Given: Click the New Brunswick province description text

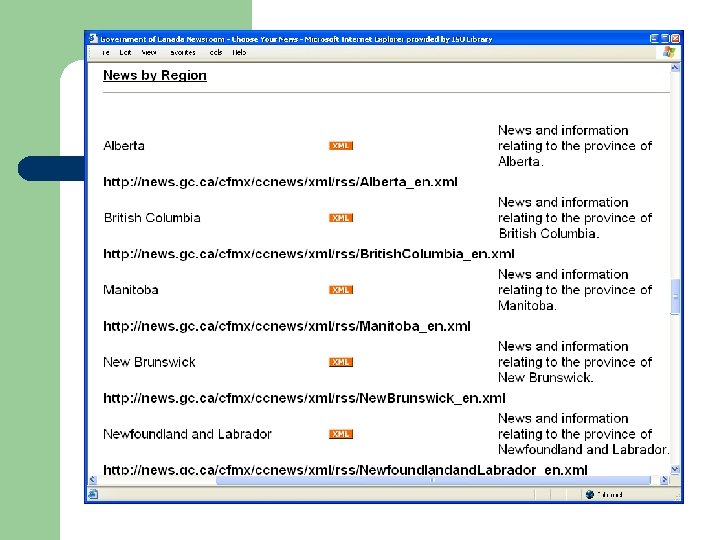Looking at the screenshot, I should point(575,362).
